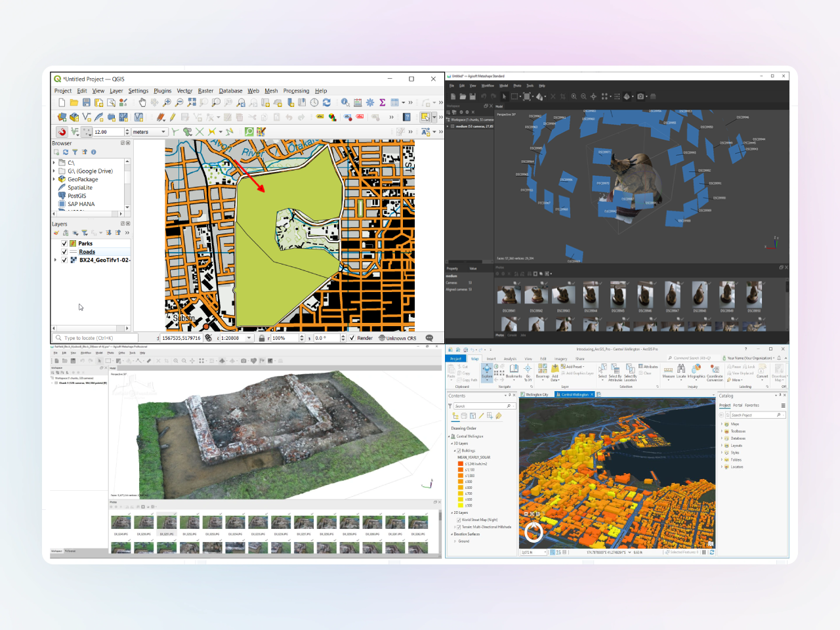Click the Processing Toolbox gear icon in QGIS

(x=370, y=102)
